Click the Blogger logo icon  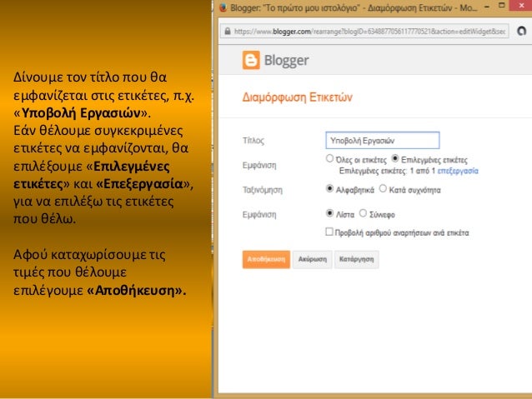click(251, 60)
